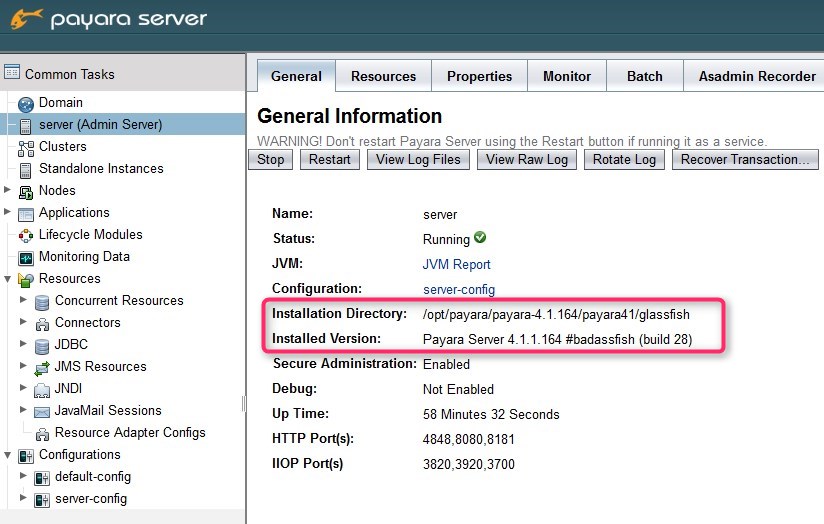824x524 pixels.
Task: Expand the JNDI node
Action: click(x=23, y=387)
